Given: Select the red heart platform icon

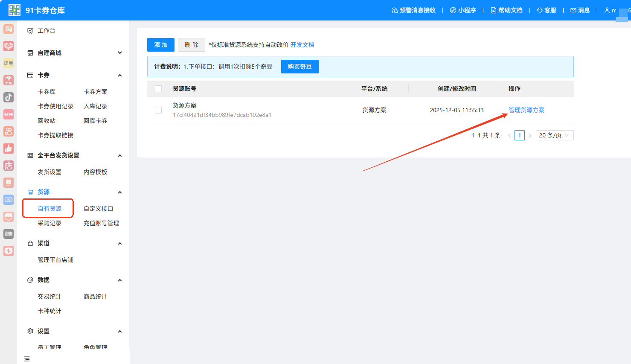Looking at the screenshot, I should (x=9, y=46).
